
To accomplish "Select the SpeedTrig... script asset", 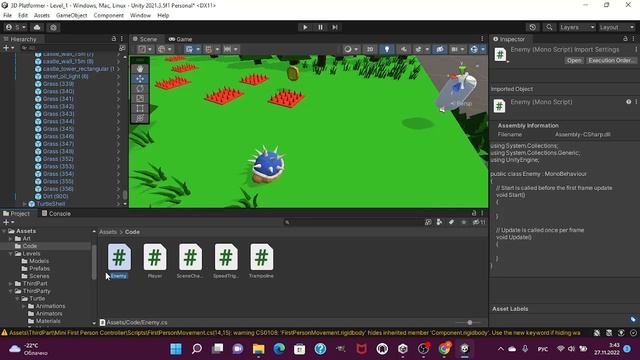I will click(x=226, y=261).
